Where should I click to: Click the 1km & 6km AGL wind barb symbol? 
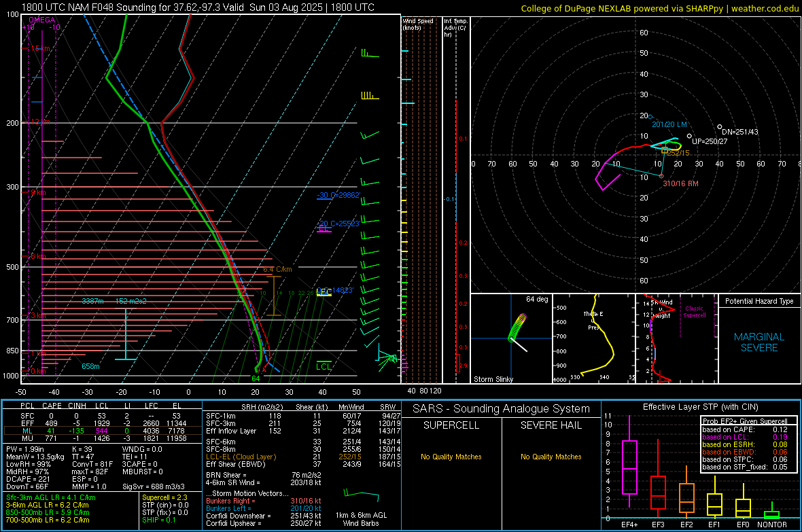pyautogui.click(x=361, y=496)
